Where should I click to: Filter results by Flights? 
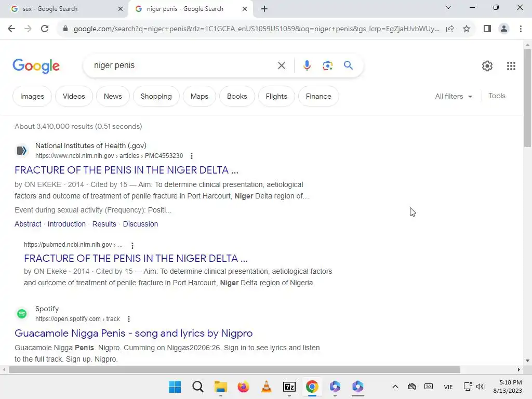pos(276,96)
